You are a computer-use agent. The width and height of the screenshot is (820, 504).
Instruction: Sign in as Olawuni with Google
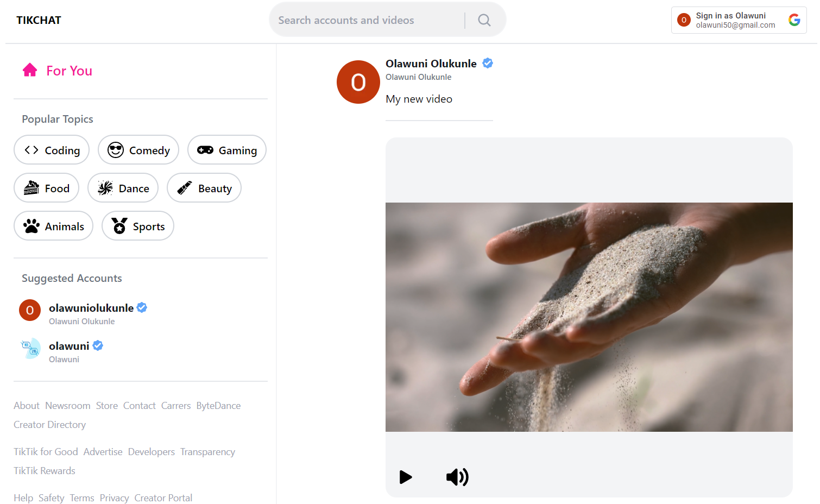point(739,20)
